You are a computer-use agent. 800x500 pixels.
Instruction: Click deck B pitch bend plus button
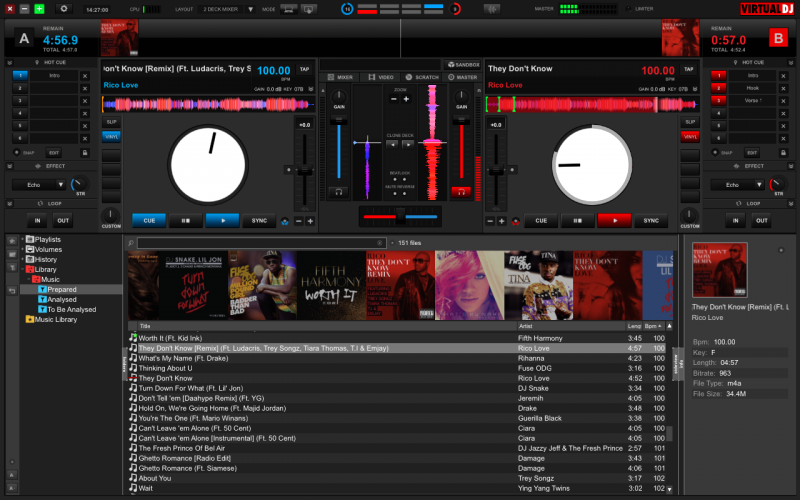point(502,221)
